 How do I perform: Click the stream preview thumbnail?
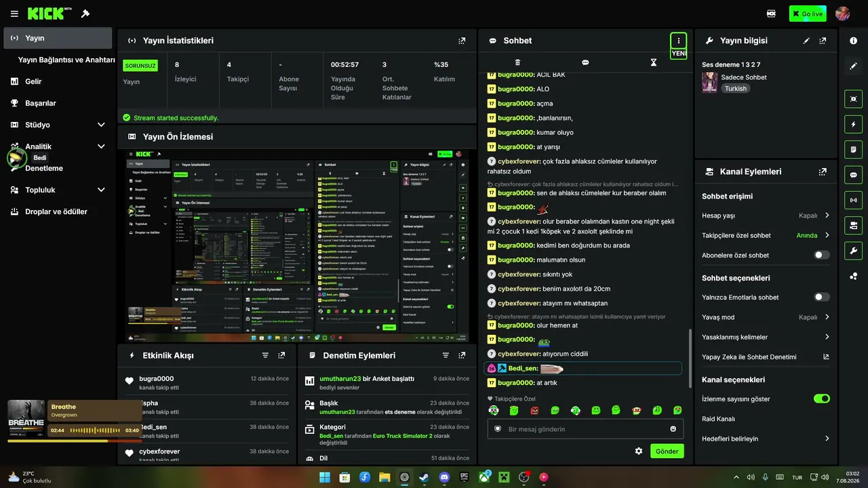point(298,245)
